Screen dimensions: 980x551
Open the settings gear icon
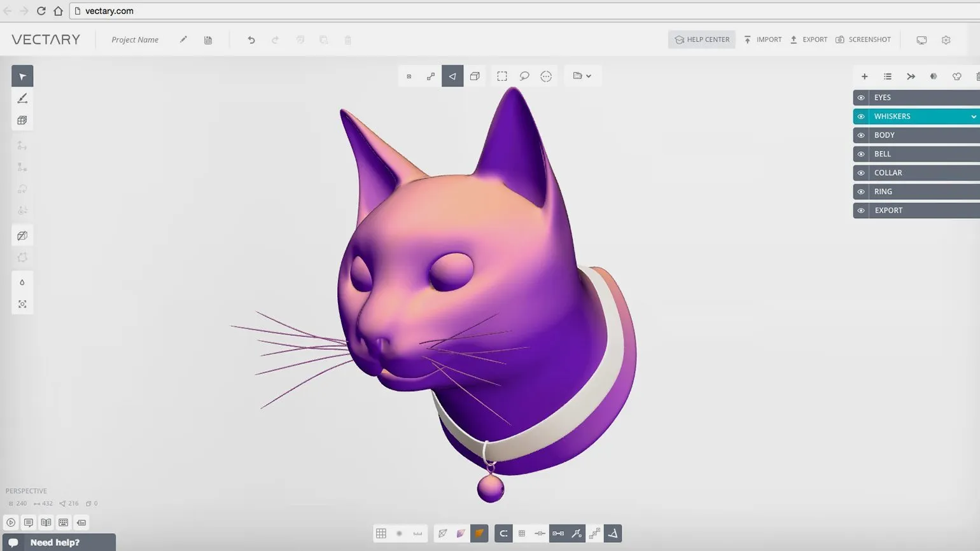coord(946,40)
